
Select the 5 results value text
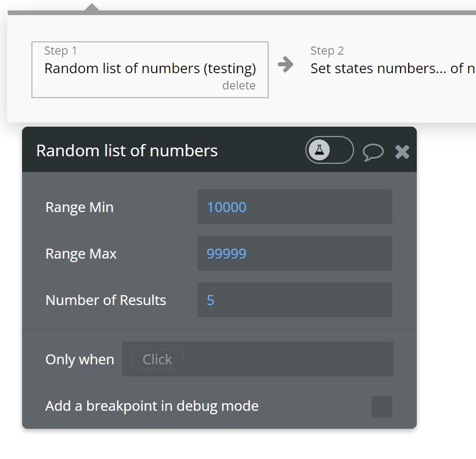(211, 300)
